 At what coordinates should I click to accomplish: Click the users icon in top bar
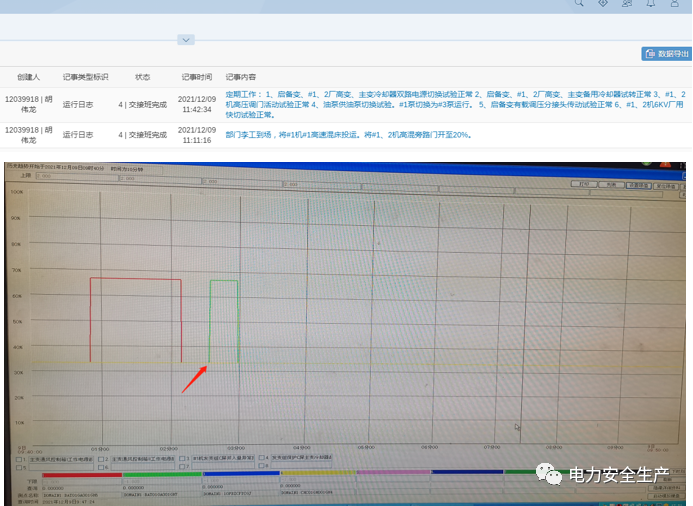627,4
